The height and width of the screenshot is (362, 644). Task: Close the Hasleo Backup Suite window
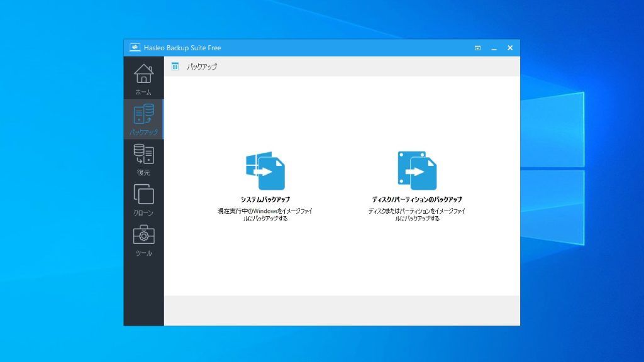coord(510,48)
